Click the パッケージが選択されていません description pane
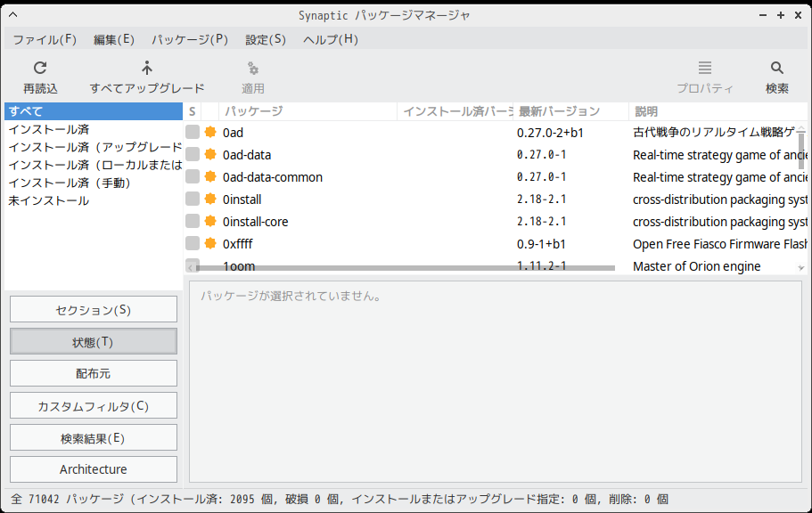The width and height of the screenshot is (812, 513). point(495,381)
